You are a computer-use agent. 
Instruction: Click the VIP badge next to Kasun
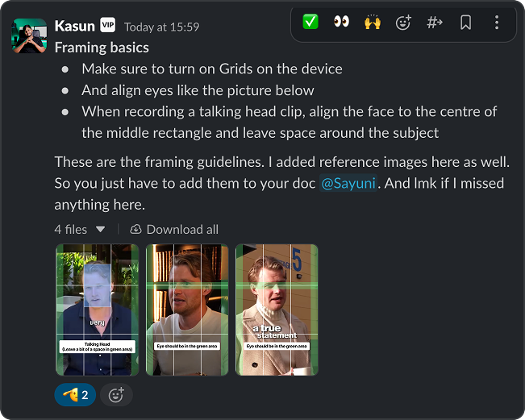(x=108, y=26)
